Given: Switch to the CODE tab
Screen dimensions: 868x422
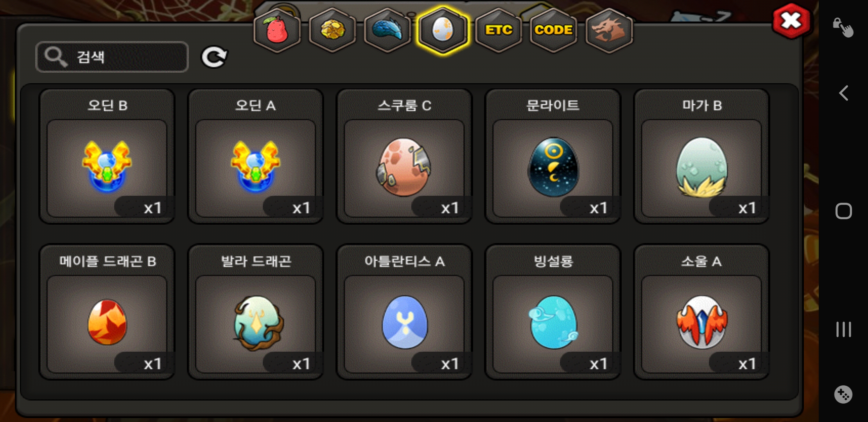Looking at the screenshot, I should (553, 30).
